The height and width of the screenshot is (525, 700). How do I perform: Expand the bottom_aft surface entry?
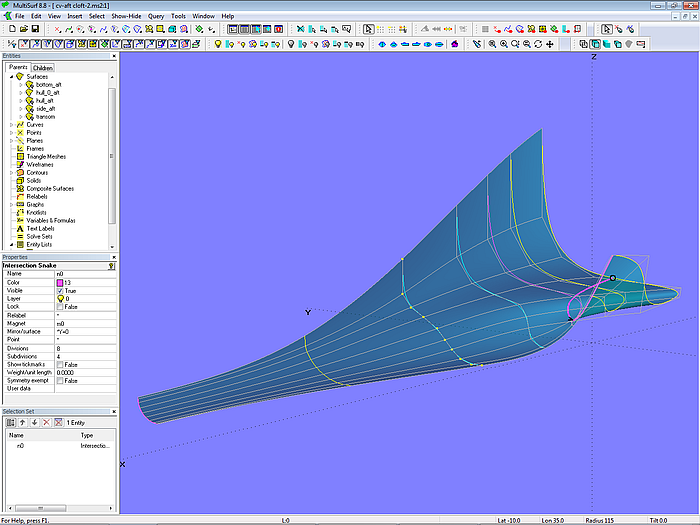[20, 85]
